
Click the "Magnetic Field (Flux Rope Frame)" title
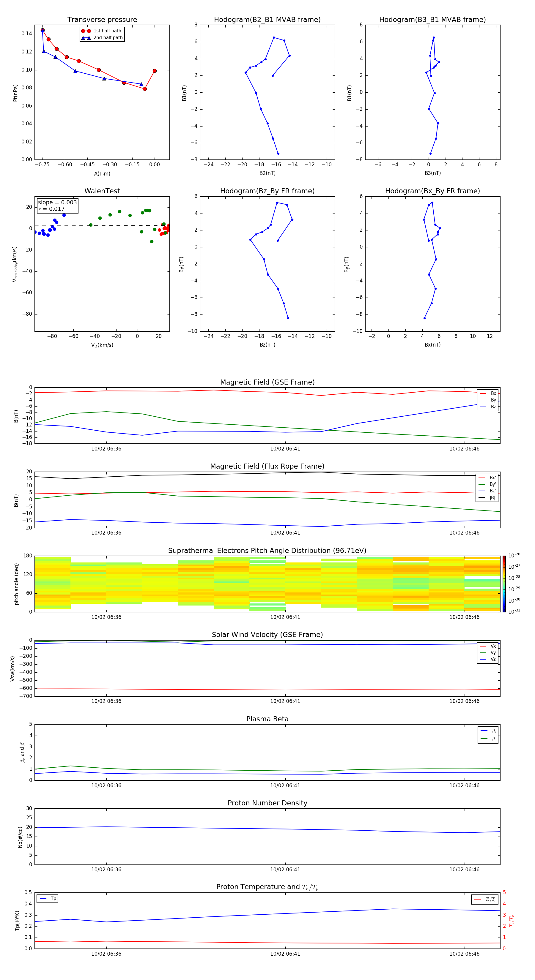(267, 467)
